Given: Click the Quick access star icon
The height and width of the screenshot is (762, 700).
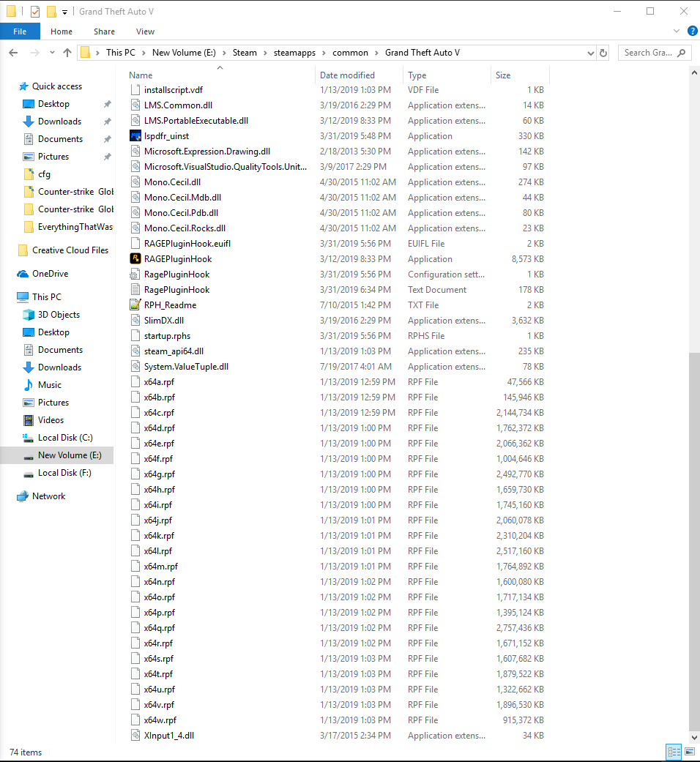Looking at the screenshot, I should [23, 86].
